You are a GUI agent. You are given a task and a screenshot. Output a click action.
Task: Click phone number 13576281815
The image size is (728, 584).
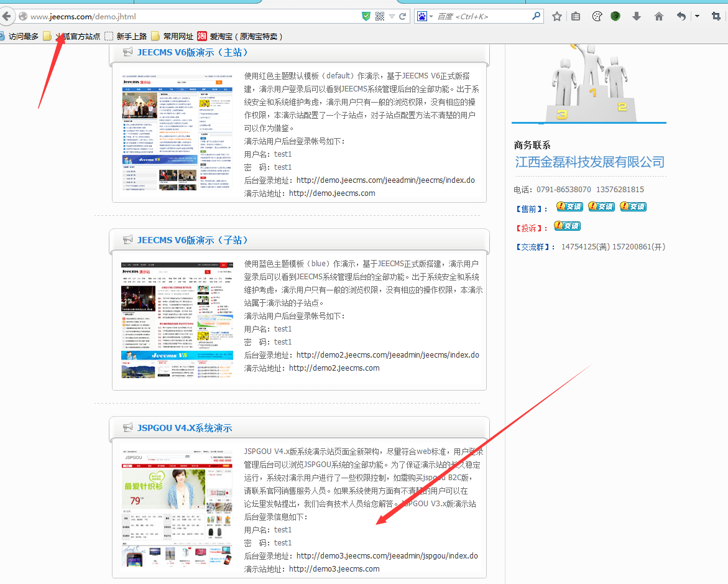click(x=620, y=190)
